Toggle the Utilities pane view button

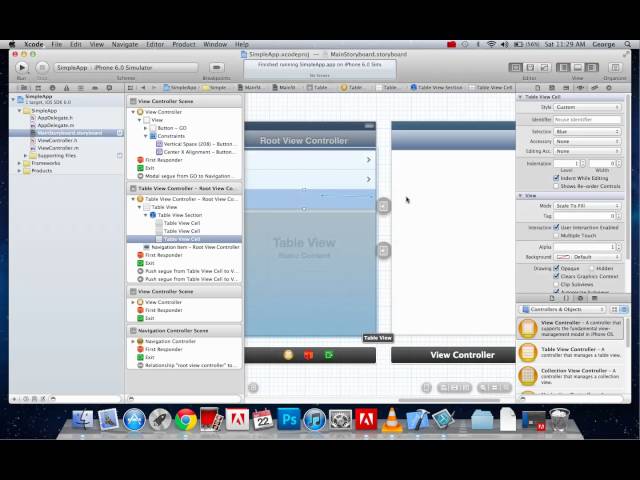click(592, 67)
